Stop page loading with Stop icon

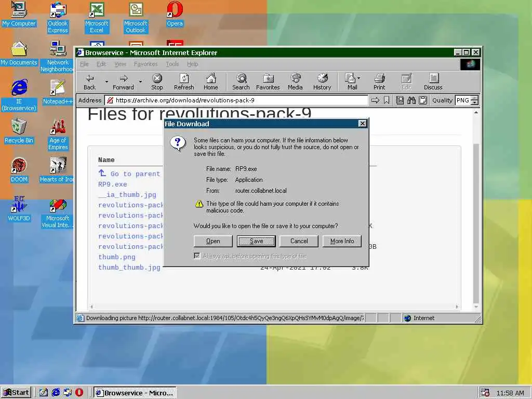(157, 82)
